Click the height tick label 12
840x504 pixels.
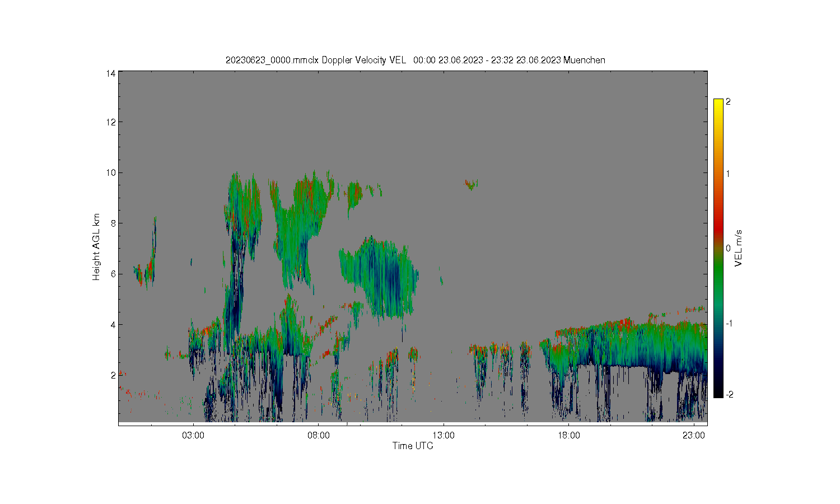(x=111, y=122)
